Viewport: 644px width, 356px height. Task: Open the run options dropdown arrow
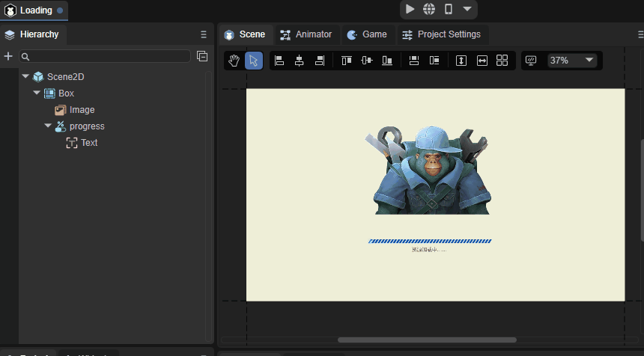[467, 9]
